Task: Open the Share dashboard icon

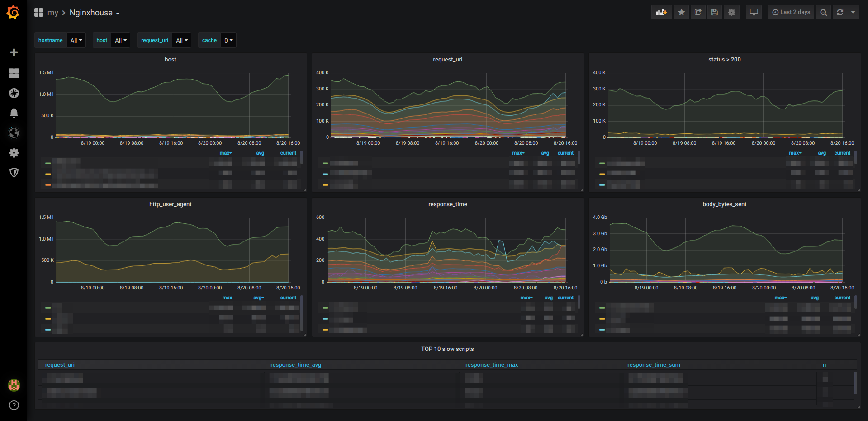Action: coord(698,12)
